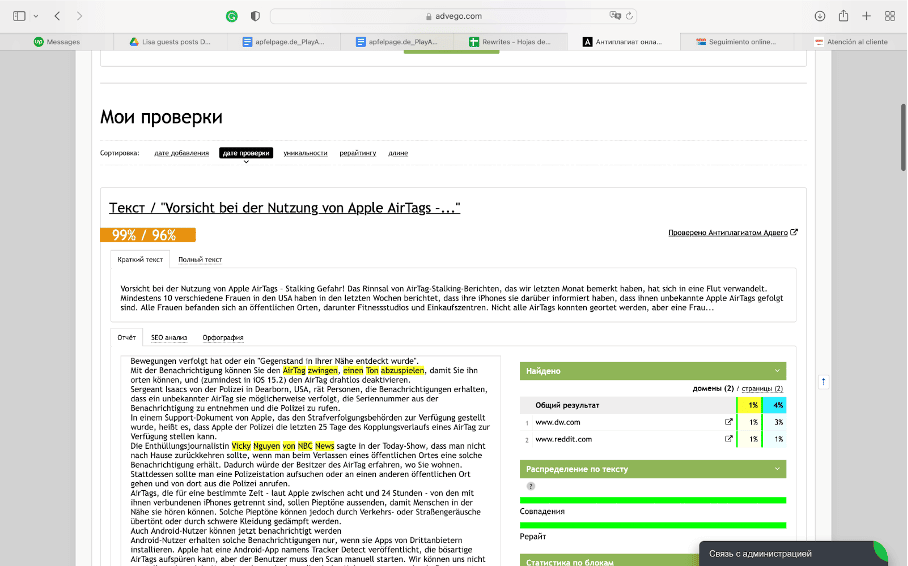Sort by уникальности
The height and width of the screenshot is (566, 908).
coord(305,153)
